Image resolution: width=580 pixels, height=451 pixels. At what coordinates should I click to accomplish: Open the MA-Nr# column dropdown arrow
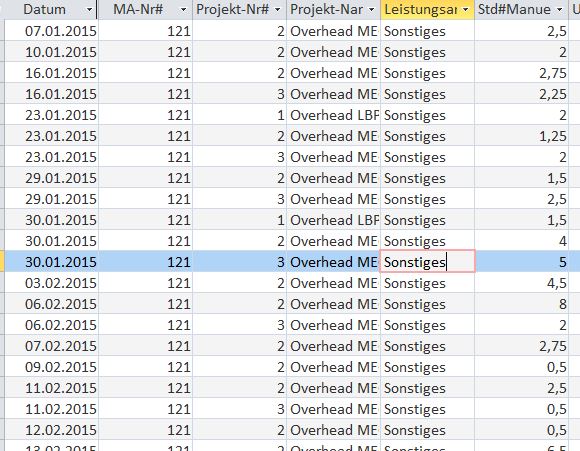point(183,10)
